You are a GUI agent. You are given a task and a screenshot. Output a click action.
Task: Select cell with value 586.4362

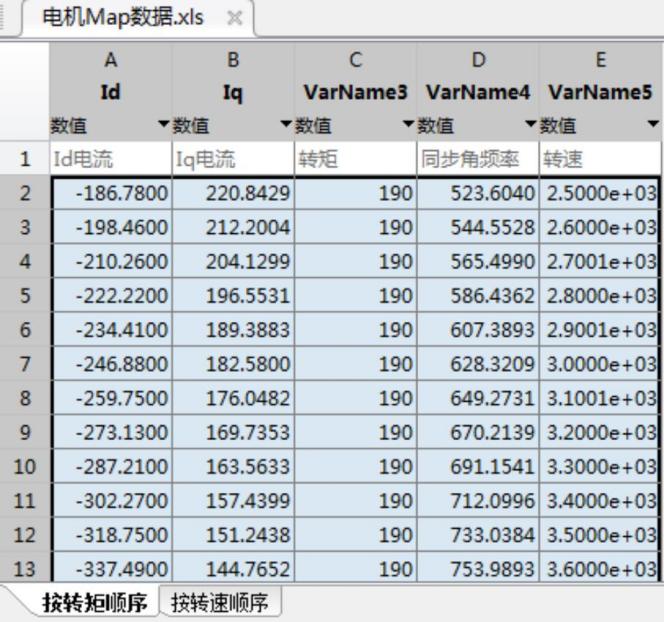tap(478, 296)
